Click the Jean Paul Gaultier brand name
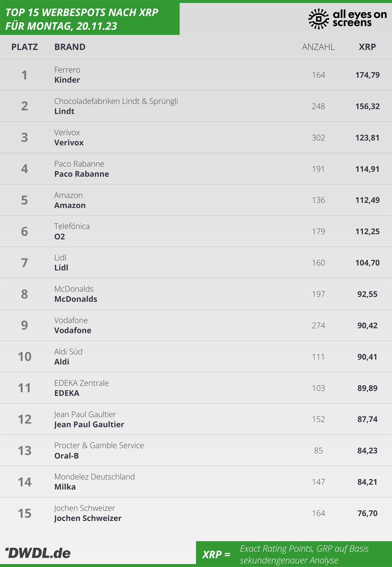This screenshot has height=567, width=392. (x=89, y=425)
